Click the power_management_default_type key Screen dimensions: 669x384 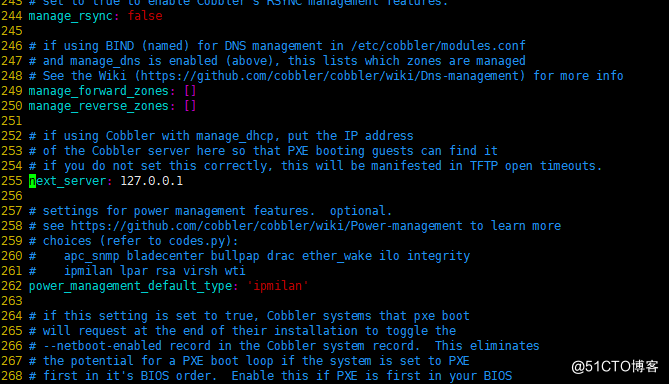click(x=131, y=286)
